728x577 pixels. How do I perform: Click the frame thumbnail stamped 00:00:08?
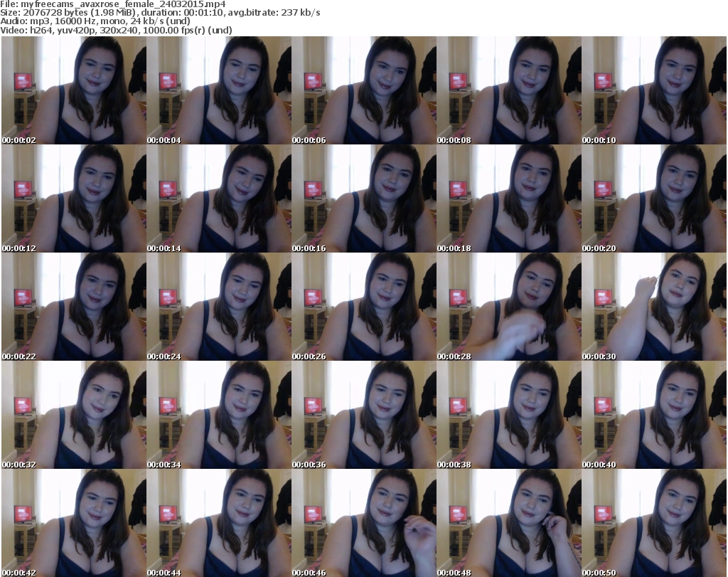[509, 90]
